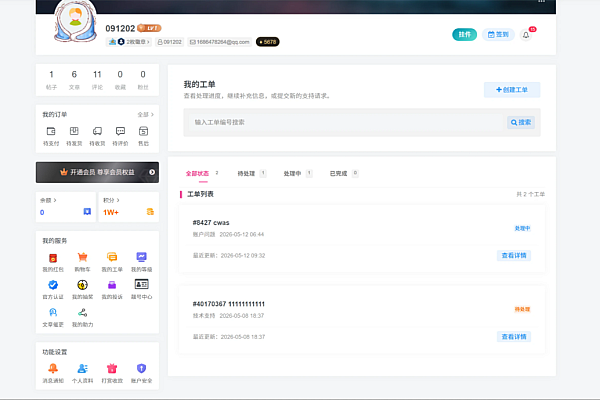
Task: Click the user ID 091202 chip
Action: tap(170, 42)
